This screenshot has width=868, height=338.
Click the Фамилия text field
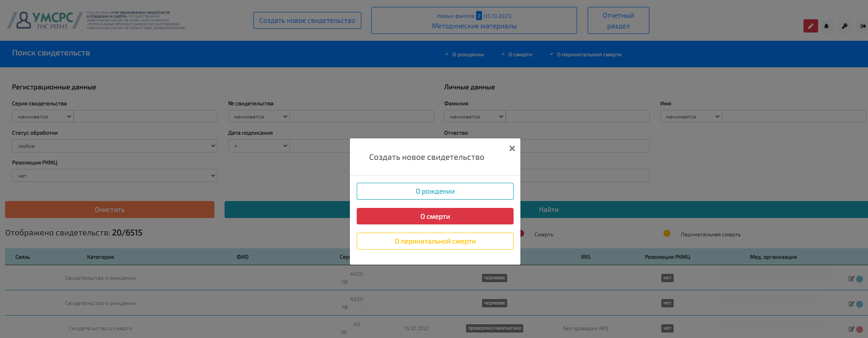click(578, 116)
